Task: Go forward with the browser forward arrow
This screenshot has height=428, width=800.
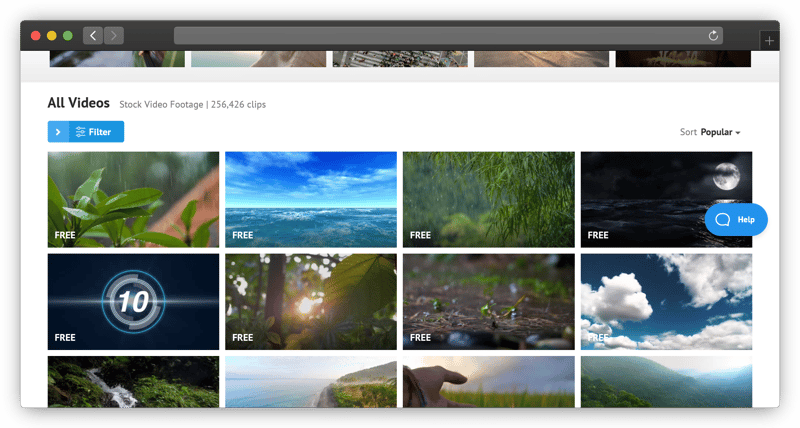Action: pos(114,35)
